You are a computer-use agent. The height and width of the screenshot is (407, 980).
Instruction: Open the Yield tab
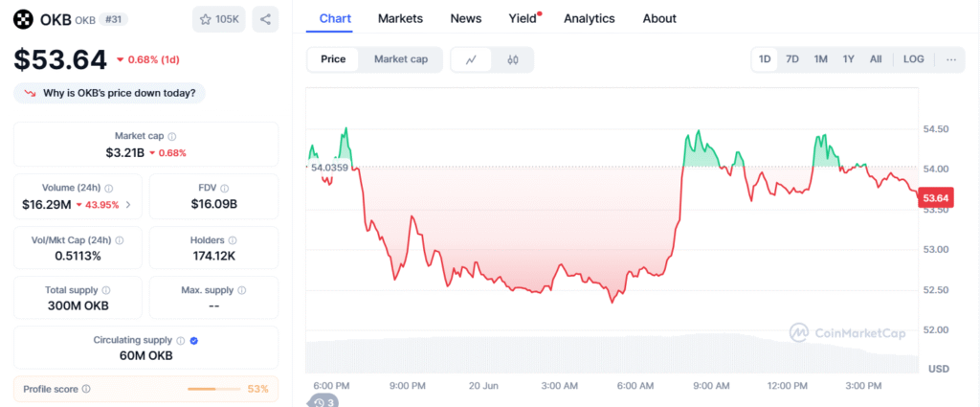click(523, 19)
